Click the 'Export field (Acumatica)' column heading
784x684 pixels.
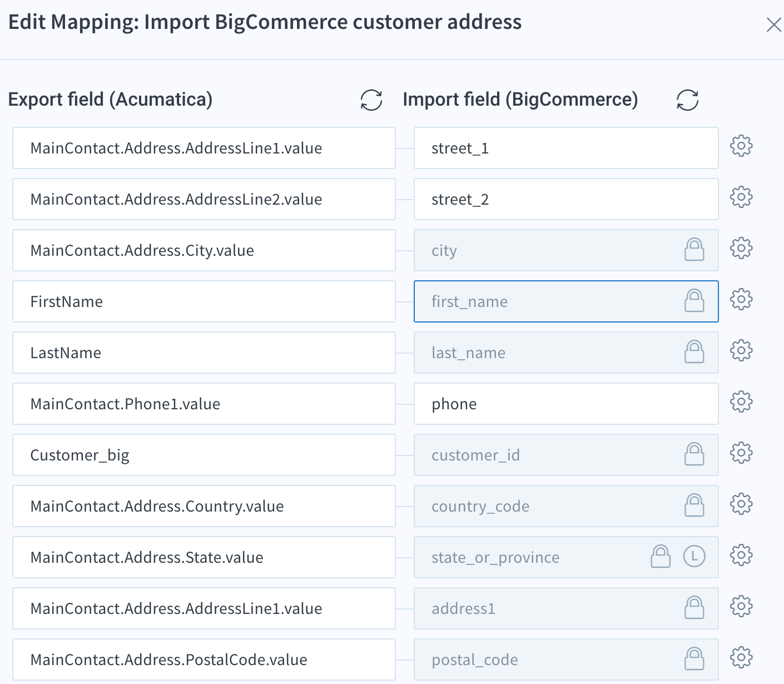click(110, 100)
